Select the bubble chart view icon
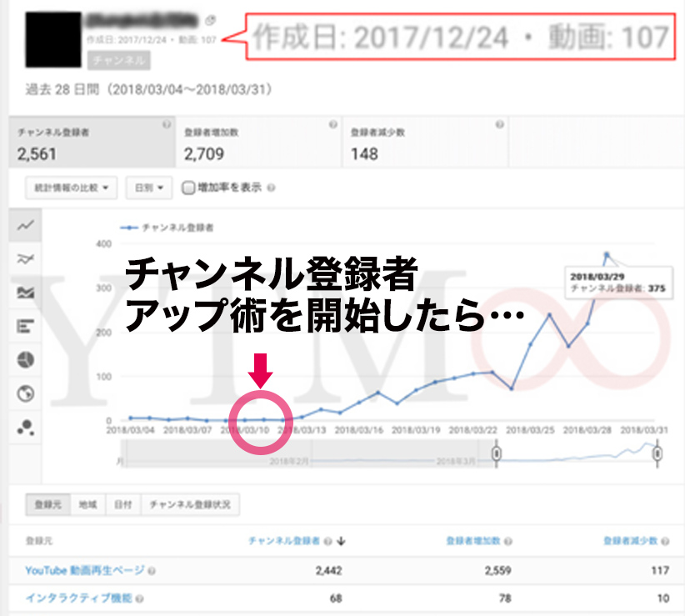The height and width of the screenshot is (616, 685). [x=25, y=428]
